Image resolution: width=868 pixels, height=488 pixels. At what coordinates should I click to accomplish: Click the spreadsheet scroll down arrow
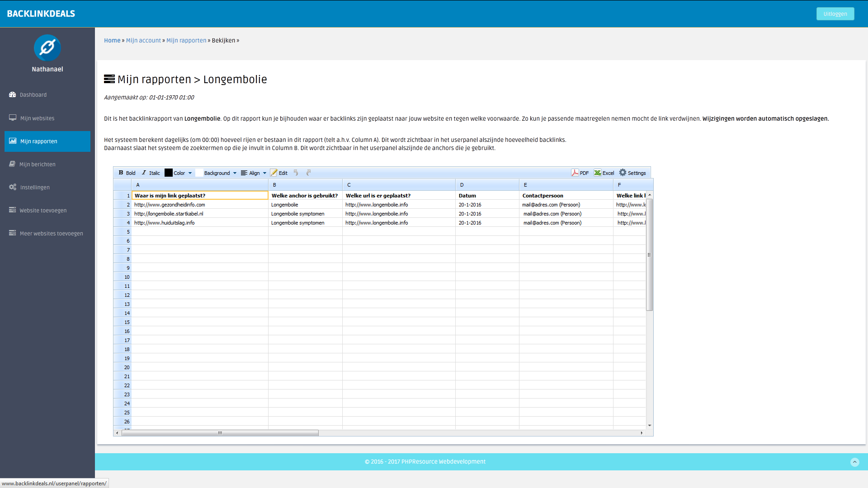pos(650,425)
